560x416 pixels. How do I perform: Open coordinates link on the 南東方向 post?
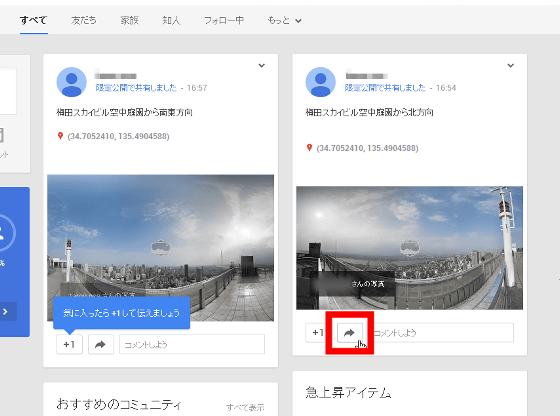pos(118,136)
